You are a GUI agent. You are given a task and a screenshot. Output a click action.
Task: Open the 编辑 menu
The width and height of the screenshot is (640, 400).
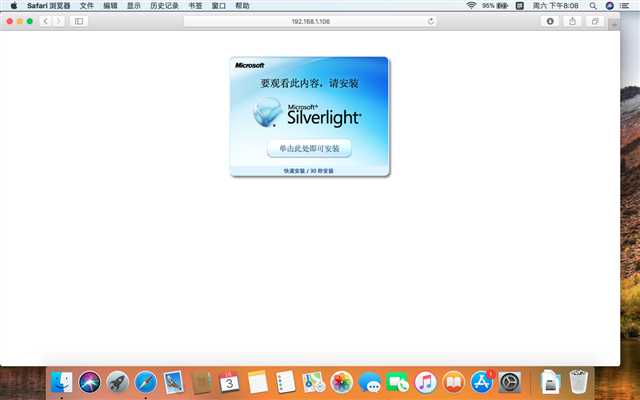coord(110,6)
